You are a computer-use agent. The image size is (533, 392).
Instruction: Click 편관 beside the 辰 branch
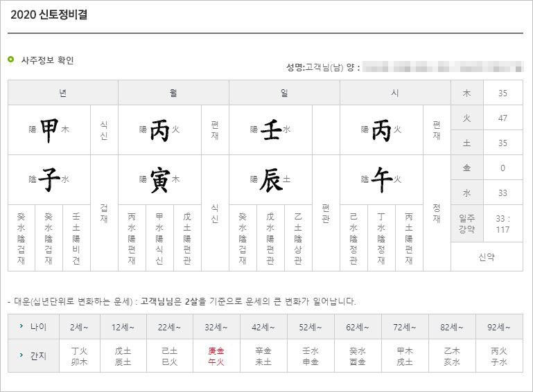tap(326, 213)
